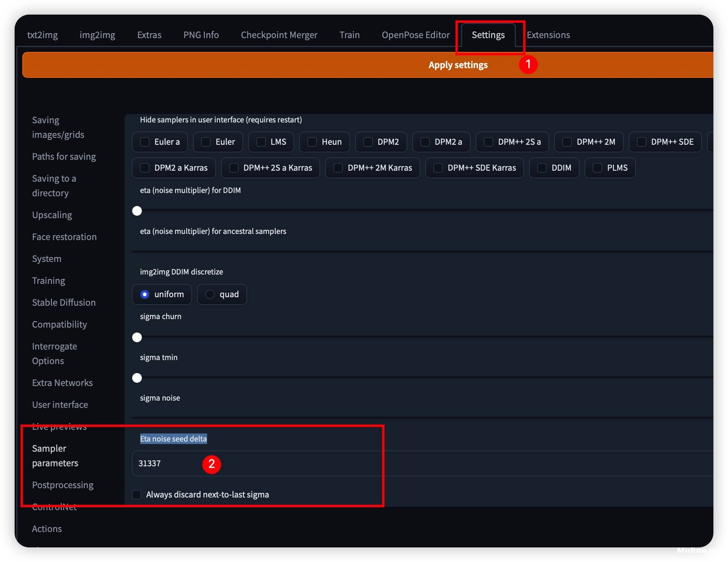
Task: Open Stable Diffusion settings section
Action: point(64,302)
